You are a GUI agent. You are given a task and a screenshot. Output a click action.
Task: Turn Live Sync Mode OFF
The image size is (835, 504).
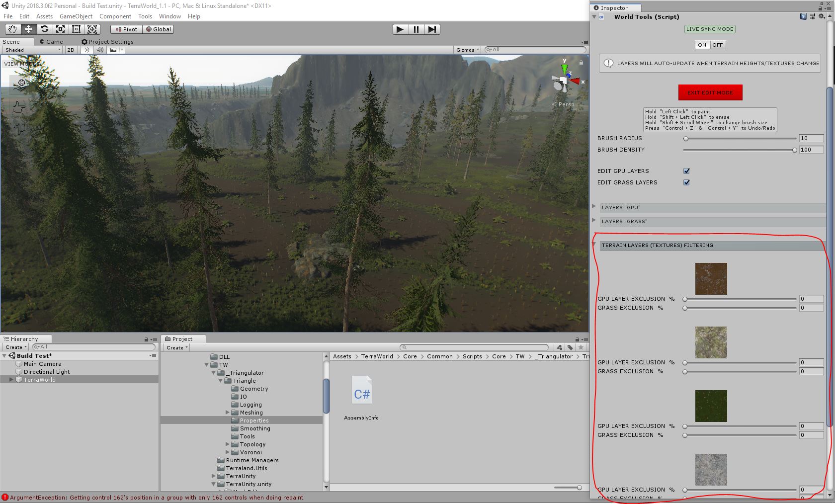[718, 45]
